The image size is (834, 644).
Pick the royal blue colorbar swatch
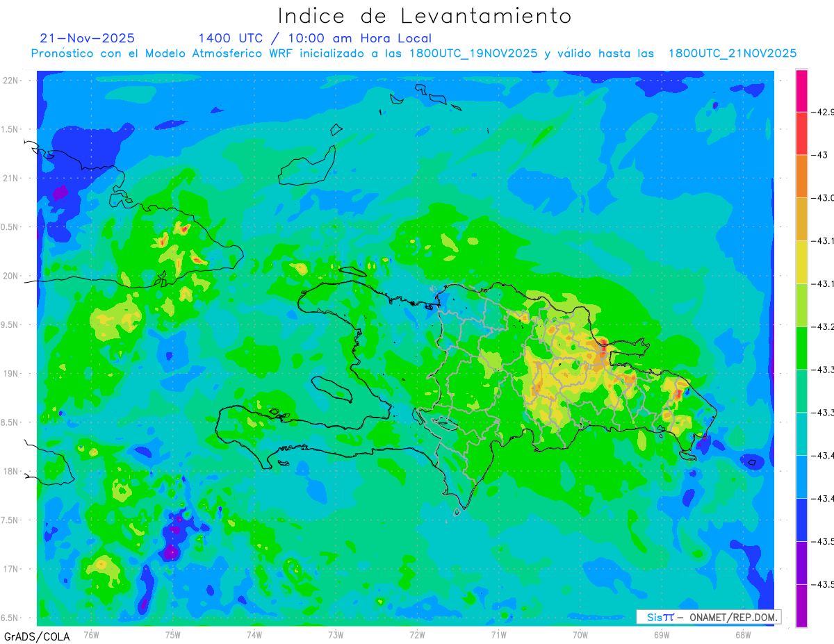click(801, 520)
